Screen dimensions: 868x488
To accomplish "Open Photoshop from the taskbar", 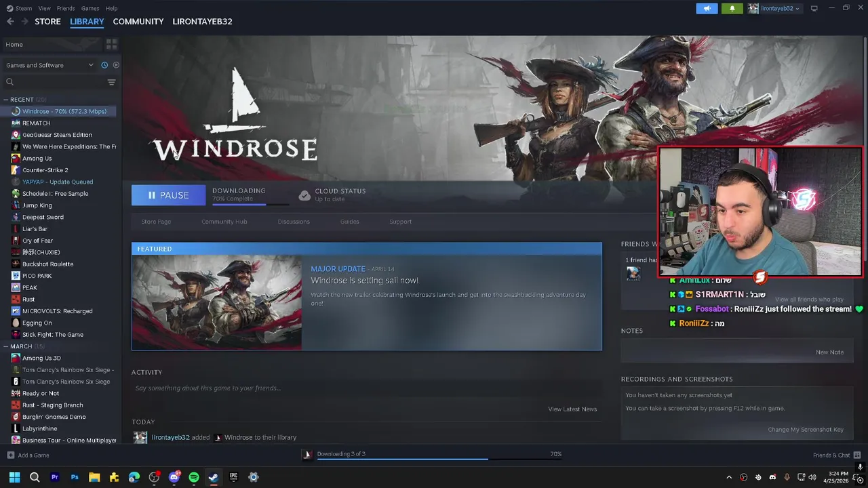I will [75, 477].
